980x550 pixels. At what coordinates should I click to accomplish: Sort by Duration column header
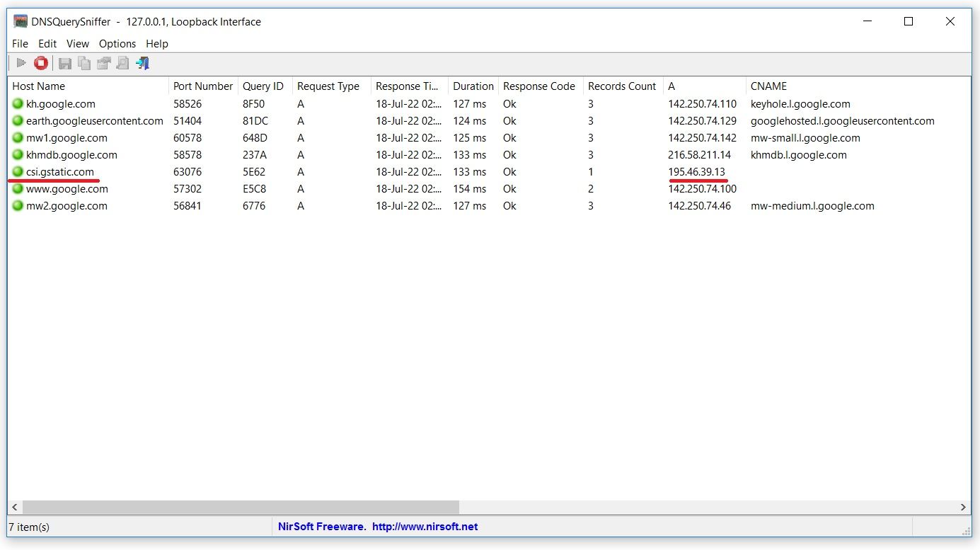[473, 86]
